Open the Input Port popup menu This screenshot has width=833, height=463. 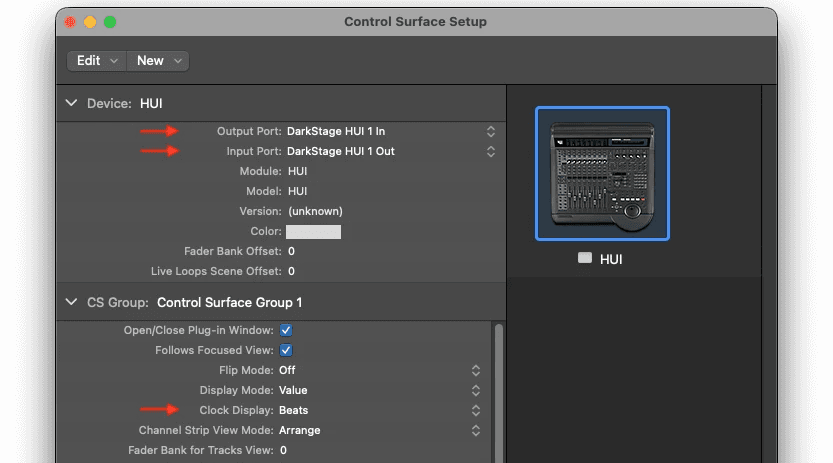(x=491, y=151)
